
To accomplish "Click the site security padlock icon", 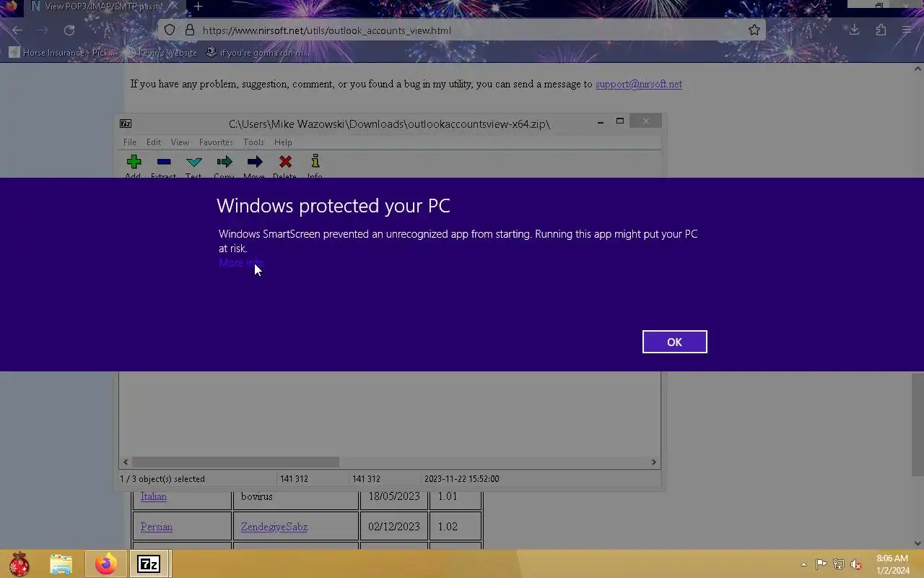I will tap(189, 30).
